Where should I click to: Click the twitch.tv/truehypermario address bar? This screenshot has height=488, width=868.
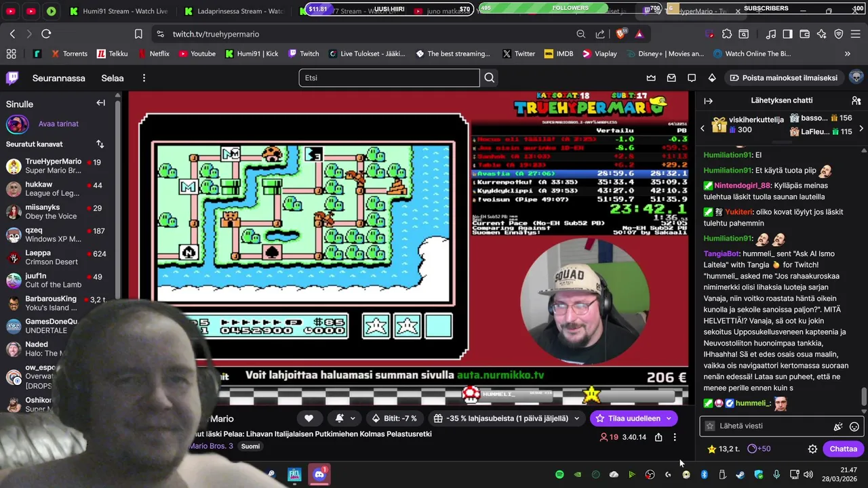[216, 34]
